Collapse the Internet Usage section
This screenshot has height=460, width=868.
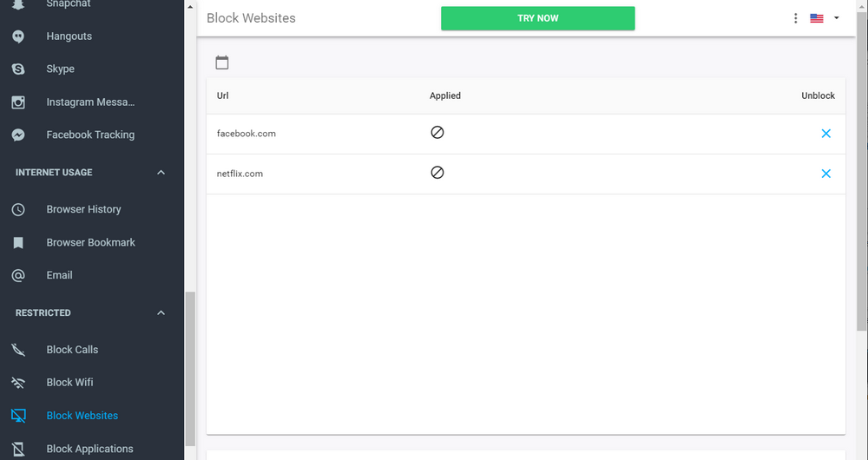[161, 172]
